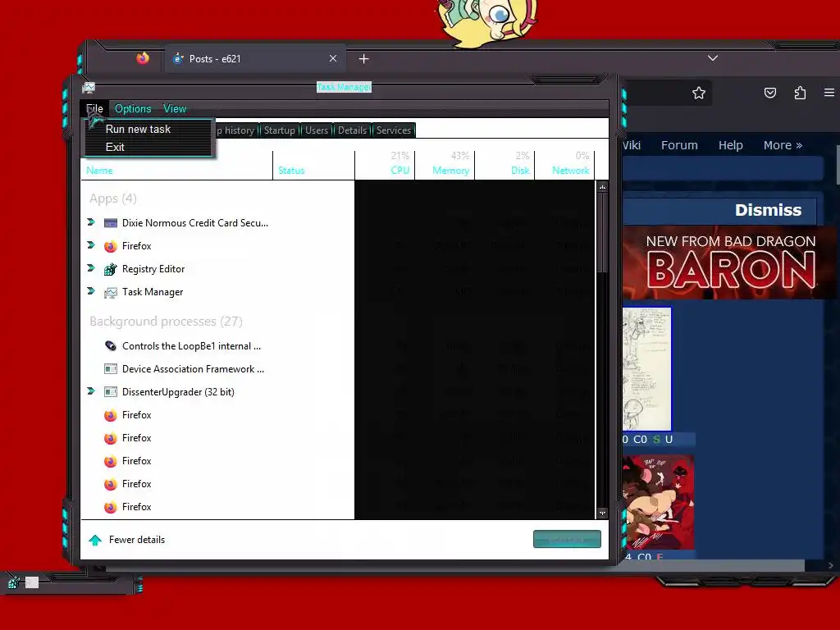
Task: Sort processes by Status column
Action: [291, 171]
